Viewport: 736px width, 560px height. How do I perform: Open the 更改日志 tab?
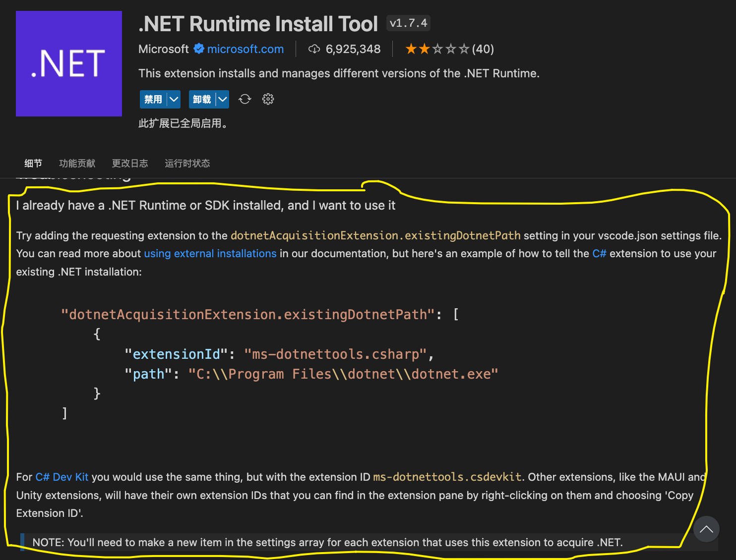pyautogui.click(x=130, y=164)
